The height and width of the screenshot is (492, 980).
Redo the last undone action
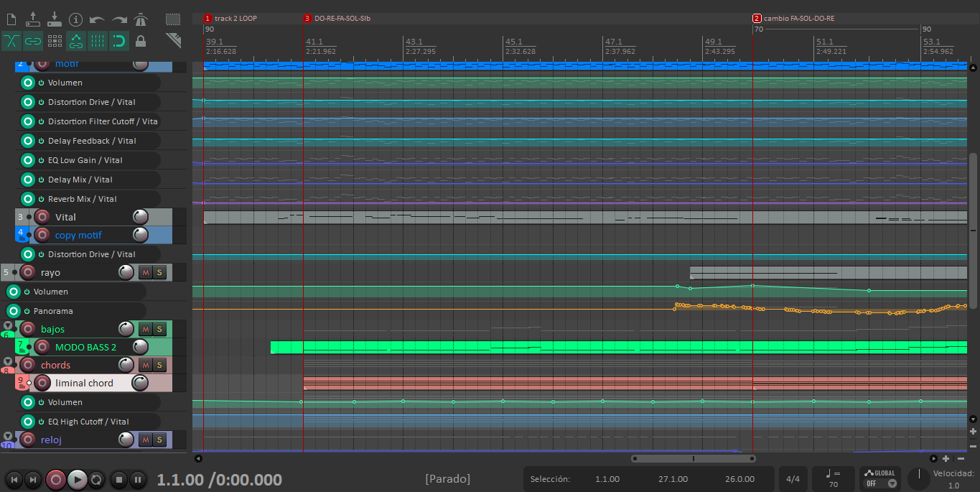118,19
